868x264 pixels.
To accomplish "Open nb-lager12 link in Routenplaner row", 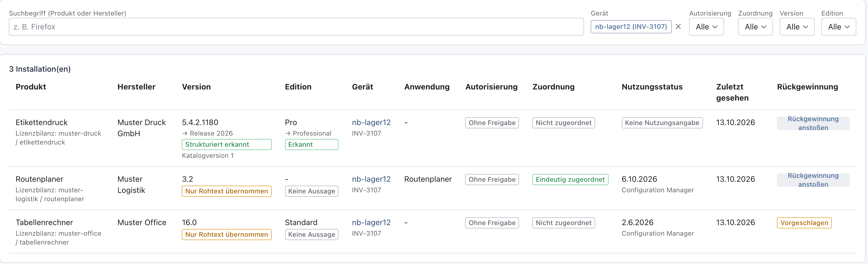I will tap(371, 179).
